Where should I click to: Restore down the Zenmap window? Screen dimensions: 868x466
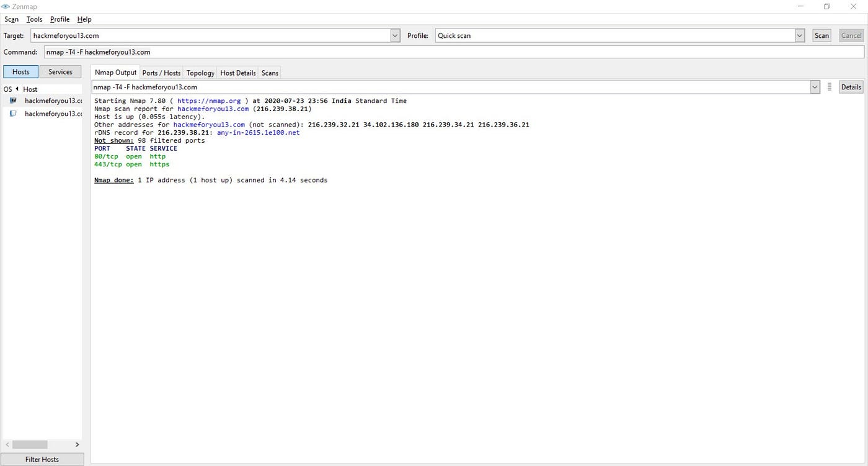pos(826,6)
